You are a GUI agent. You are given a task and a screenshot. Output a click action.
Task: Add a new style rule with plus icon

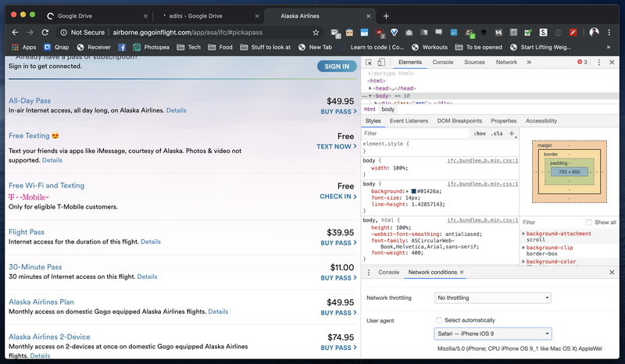[512, 133]
